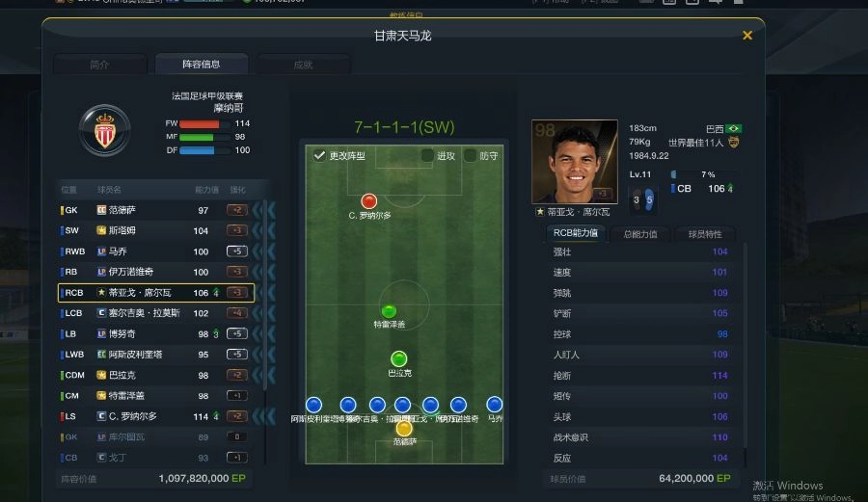Toggle the 更改阵型 checkbox
Image resolution: width=868 pixels, height=502 pixels.
click(319, 156)
